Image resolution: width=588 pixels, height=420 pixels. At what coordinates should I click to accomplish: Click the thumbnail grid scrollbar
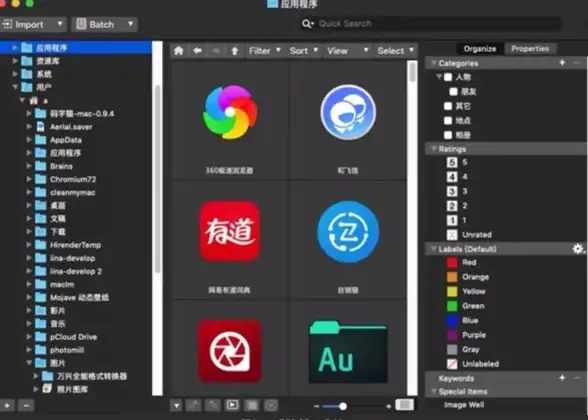412,72
